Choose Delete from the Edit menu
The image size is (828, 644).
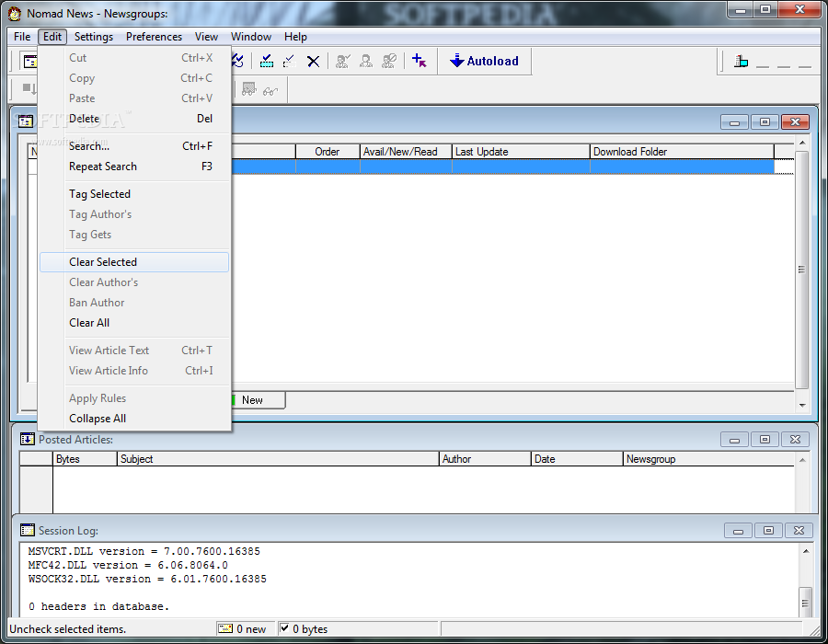134,119
